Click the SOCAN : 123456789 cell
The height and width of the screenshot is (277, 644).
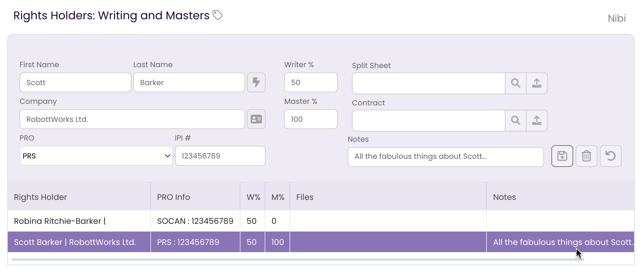(x=195, y=221)
